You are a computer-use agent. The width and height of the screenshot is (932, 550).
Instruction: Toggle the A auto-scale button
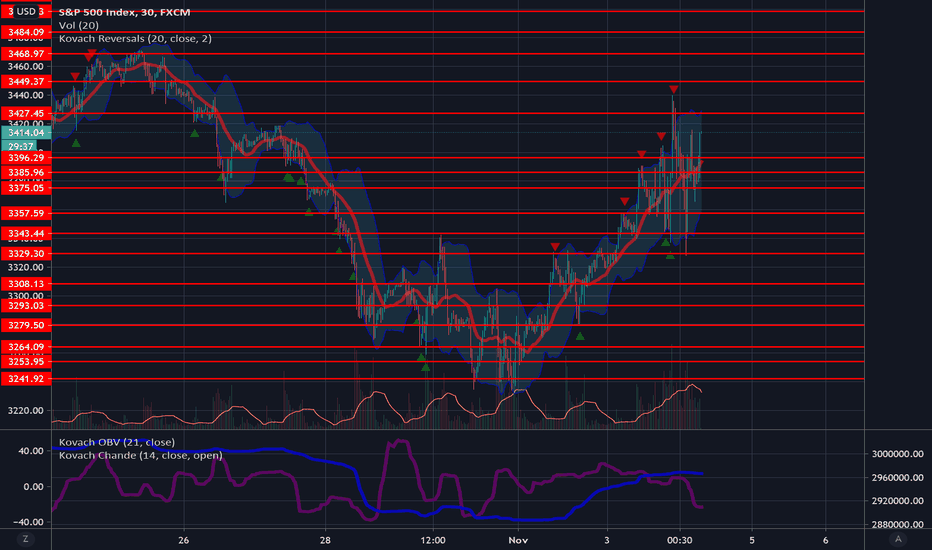(898, 539)
